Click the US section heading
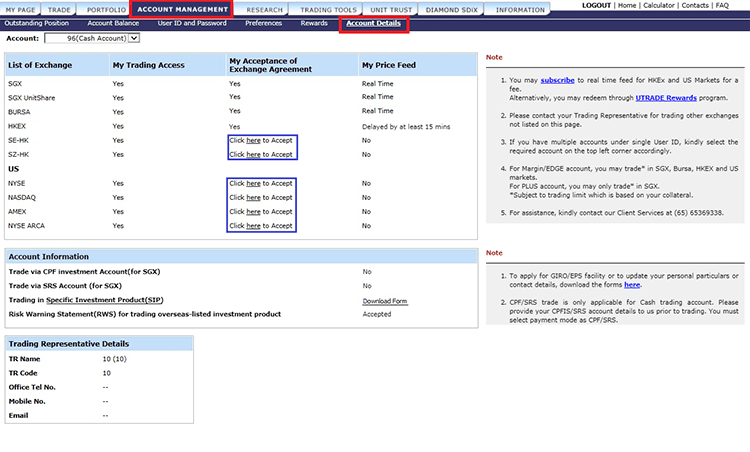Screen dimensions: 750x452 [13, 169]
